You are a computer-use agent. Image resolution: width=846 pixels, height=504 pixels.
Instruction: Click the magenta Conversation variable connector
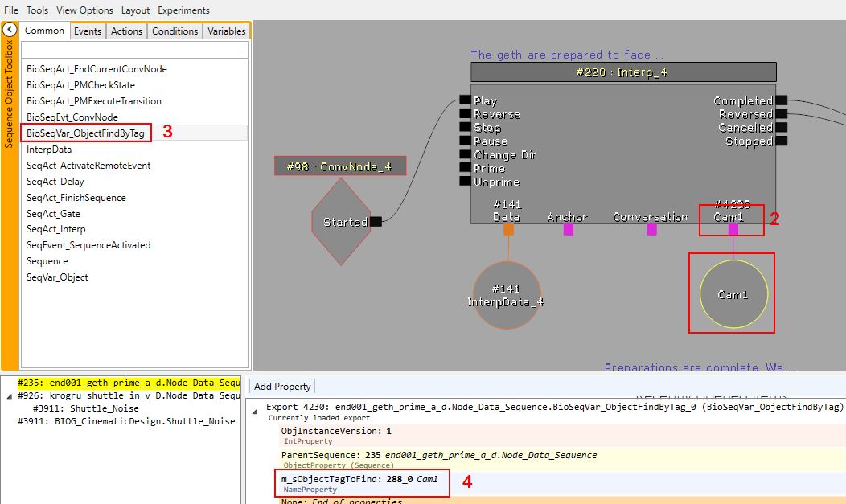click(651, 230)
